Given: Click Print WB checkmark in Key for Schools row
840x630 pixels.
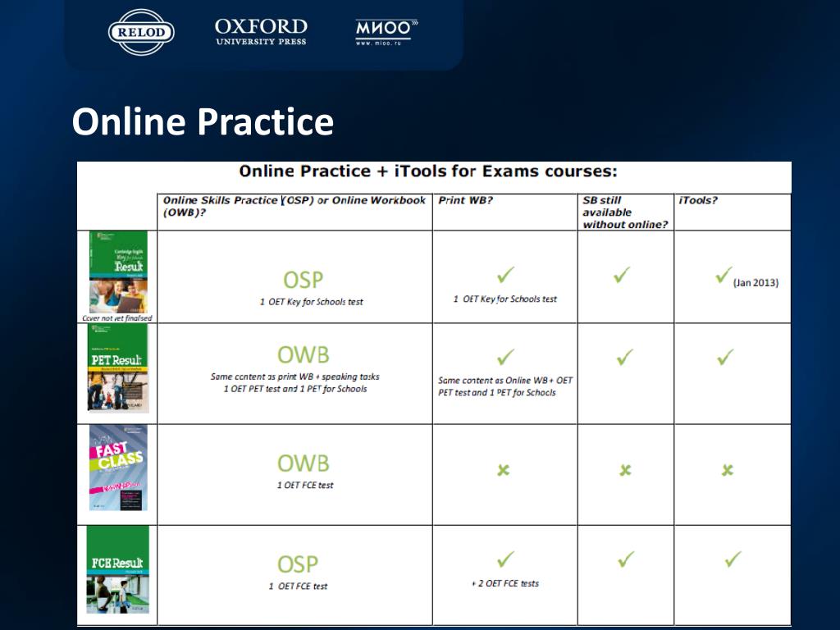Looking at the screenshot, I should coord(505,274).
